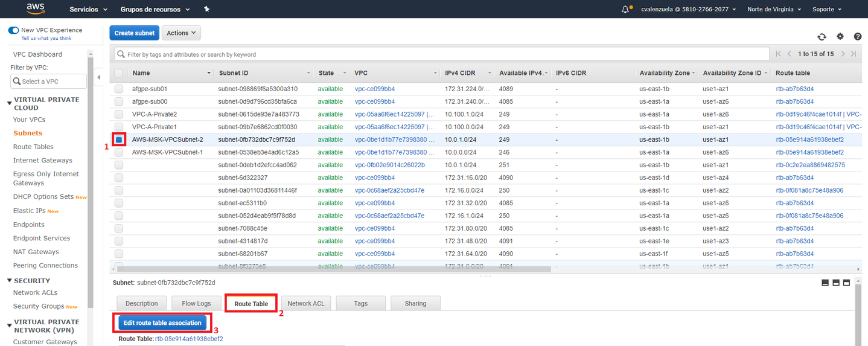Refresh the subnet list
Viewport: 868px width, 346px height.
coord(822,37)
